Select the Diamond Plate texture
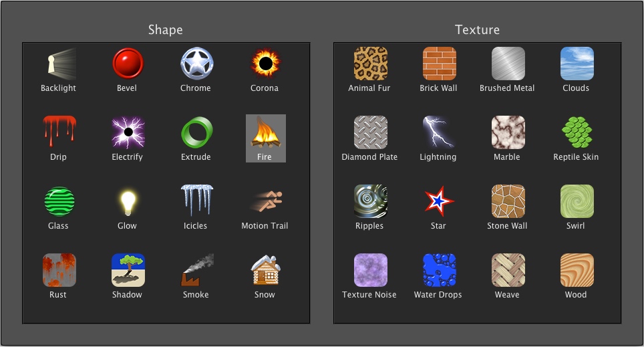The image size is (644, 347). click(x=371, y=132)
